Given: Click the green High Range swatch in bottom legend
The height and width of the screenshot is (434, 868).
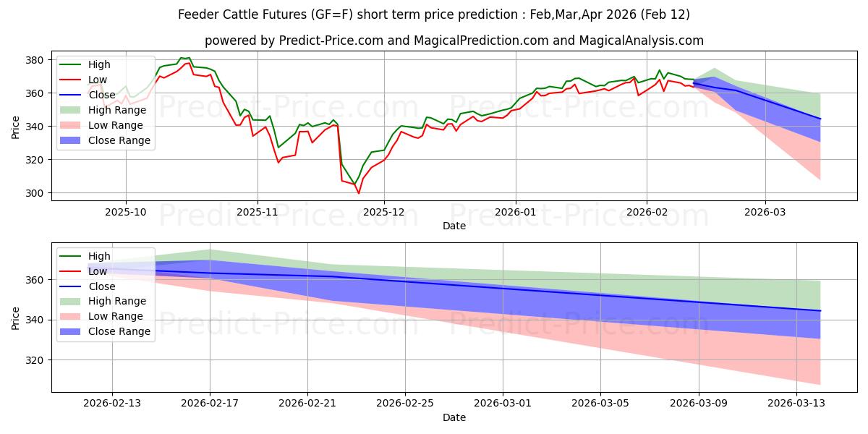Looking at the screenshot, I should [72, 301].
